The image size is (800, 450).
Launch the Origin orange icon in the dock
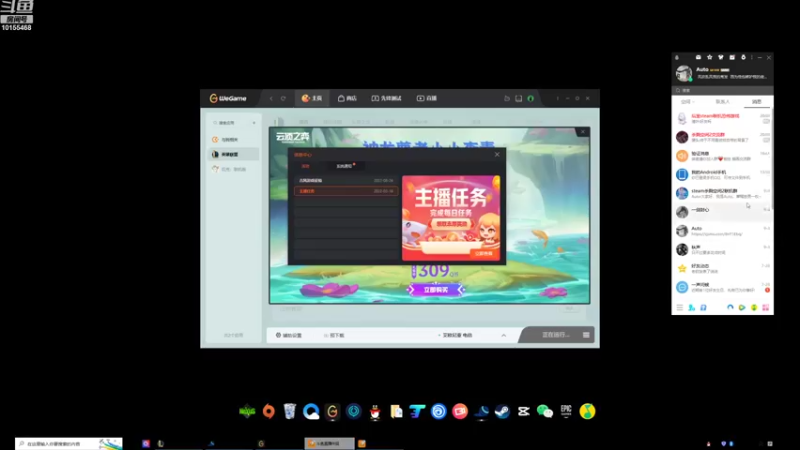268,411
